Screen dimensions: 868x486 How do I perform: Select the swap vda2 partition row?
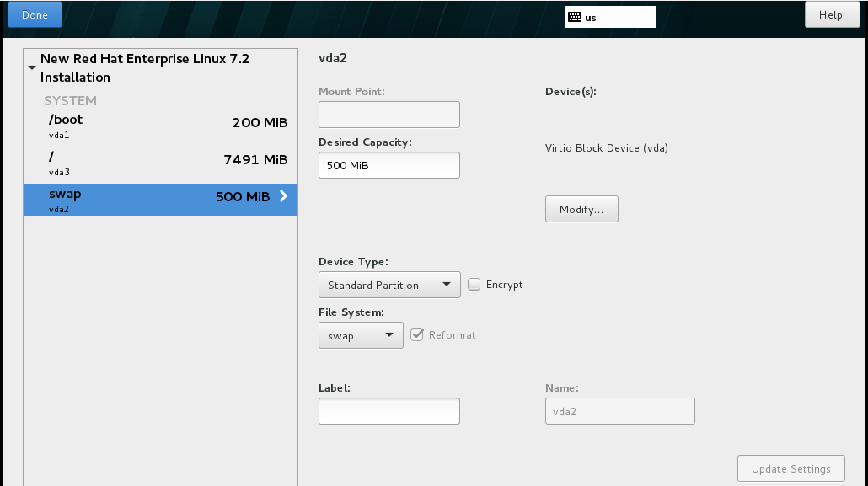160,200
